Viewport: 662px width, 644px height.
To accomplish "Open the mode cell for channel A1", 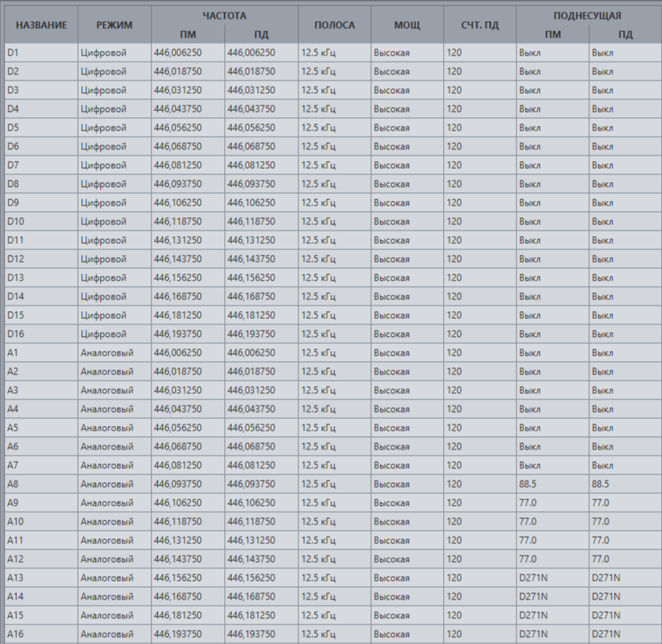I will 114,352.
